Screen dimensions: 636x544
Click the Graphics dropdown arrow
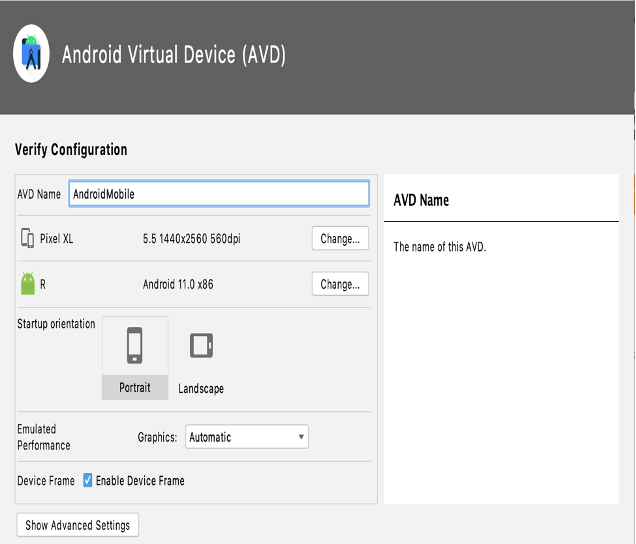pyautogui.click(x=301, y=437)
